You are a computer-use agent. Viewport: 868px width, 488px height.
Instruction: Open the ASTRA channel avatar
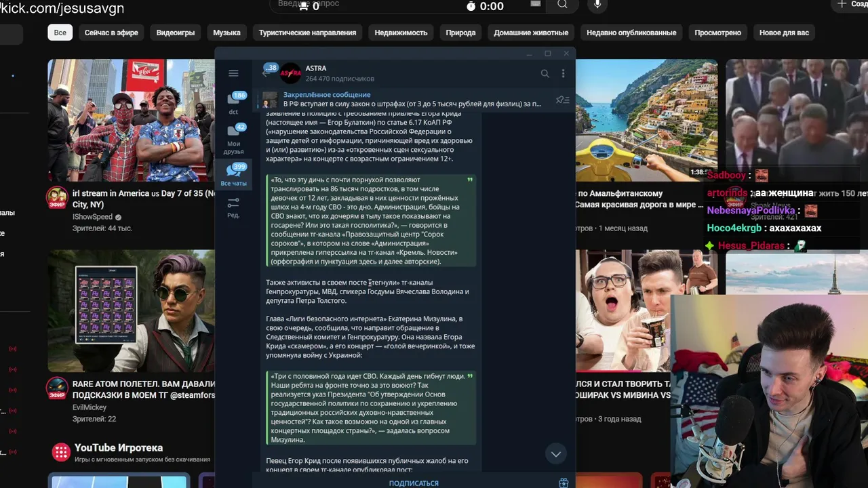point(290,73)
